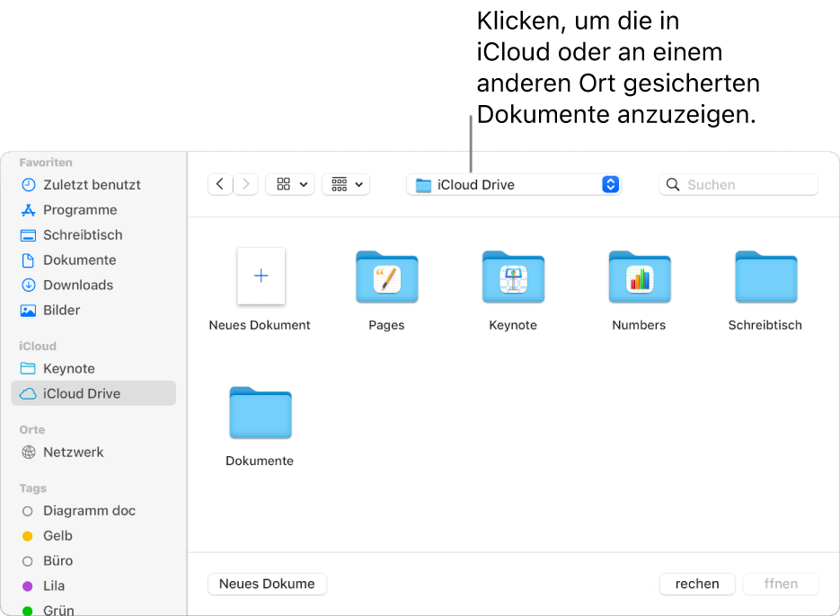The width and height of the screenshot is (840, 616).
Task: Open the iCloud Drive location pop-up menu
Action: [x=513, y=184]
